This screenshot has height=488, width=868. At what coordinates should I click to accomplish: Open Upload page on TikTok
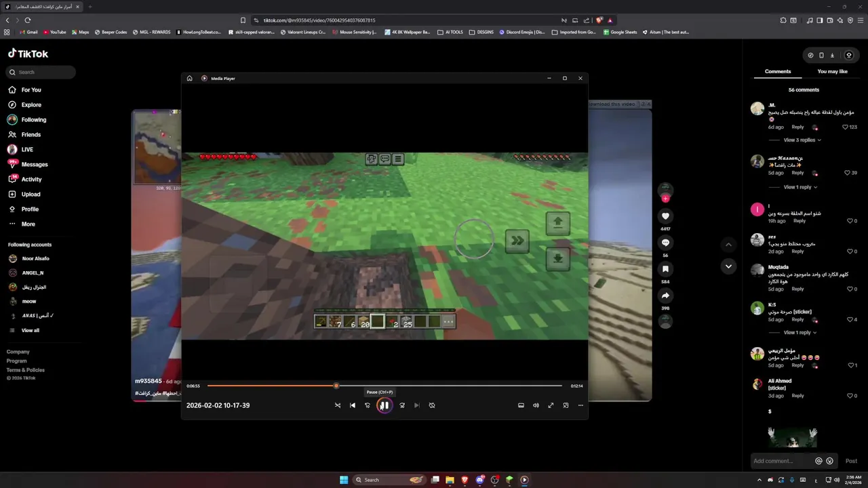tap(24, 194)
